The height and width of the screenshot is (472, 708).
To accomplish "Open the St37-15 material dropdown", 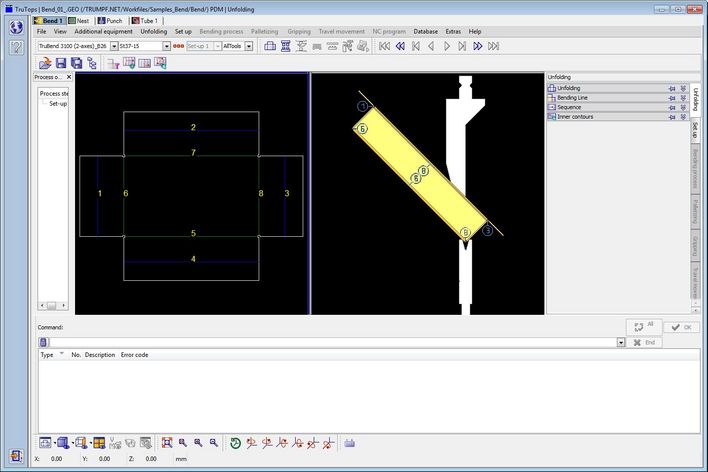I will tap(167, 46).
